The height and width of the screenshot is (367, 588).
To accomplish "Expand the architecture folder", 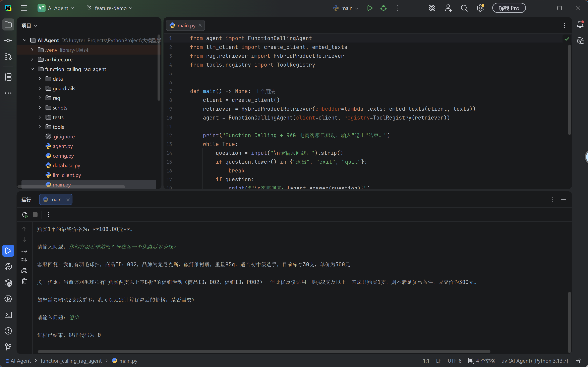I will pos(32,60).
